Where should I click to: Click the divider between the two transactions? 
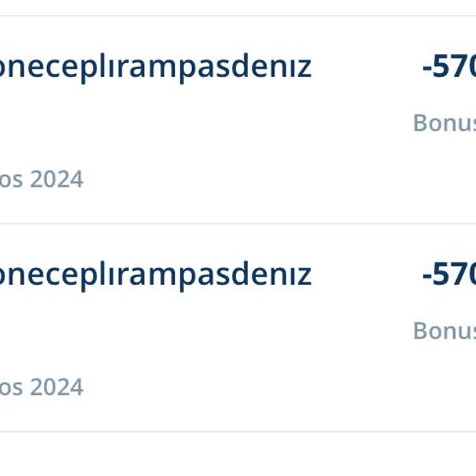238,223
